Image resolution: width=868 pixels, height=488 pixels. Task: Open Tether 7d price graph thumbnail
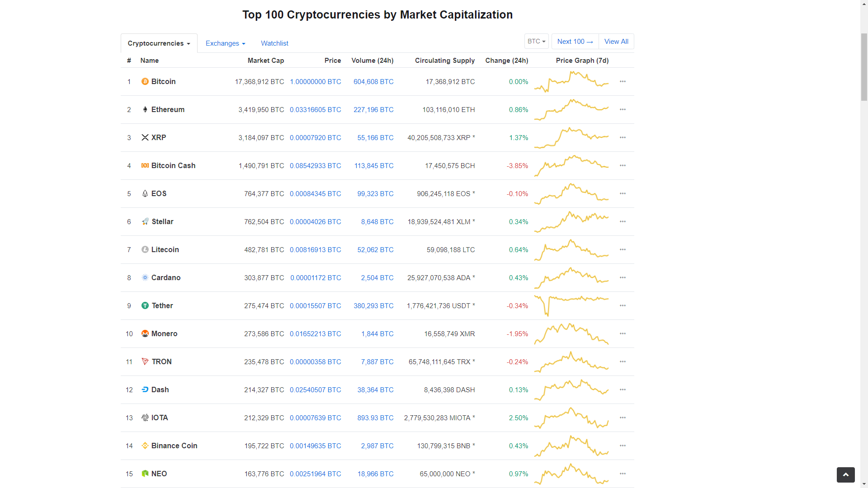coord(571,305)
